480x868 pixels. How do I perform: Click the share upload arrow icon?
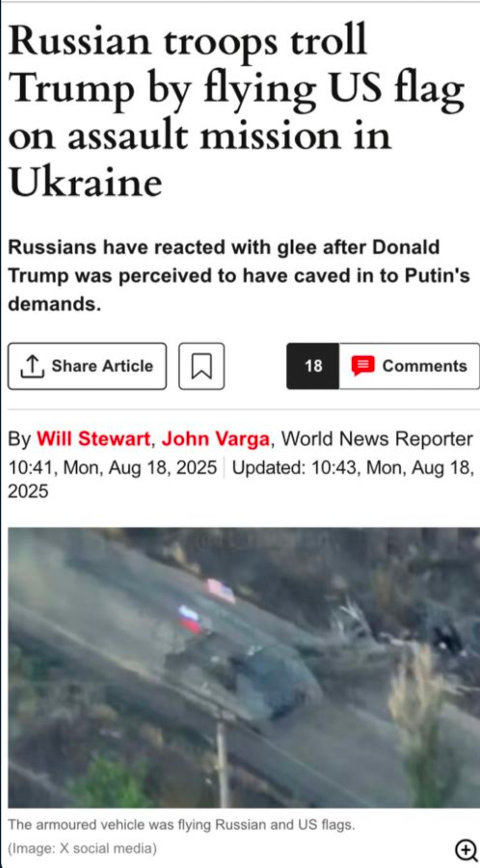(32, 366)
